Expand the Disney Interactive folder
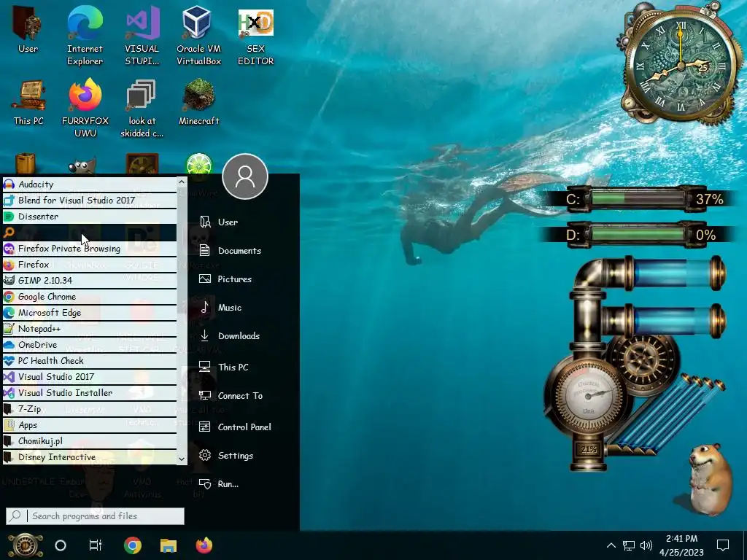The image size is (747, 560). tap(90, 457)
